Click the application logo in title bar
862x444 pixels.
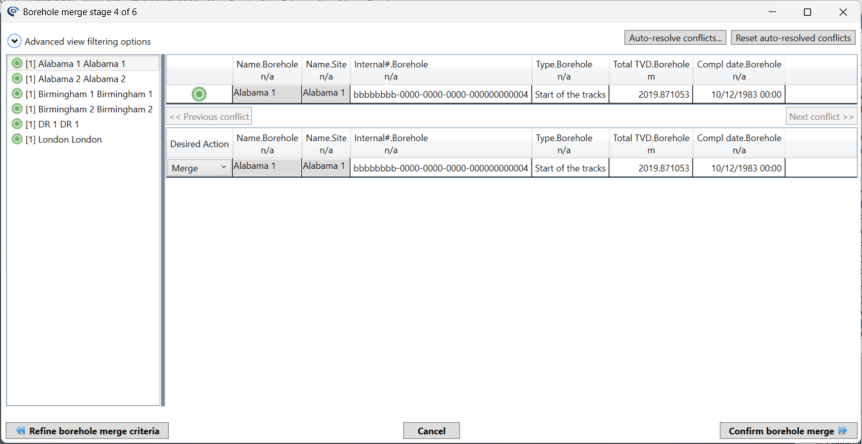tap(12, 12)
